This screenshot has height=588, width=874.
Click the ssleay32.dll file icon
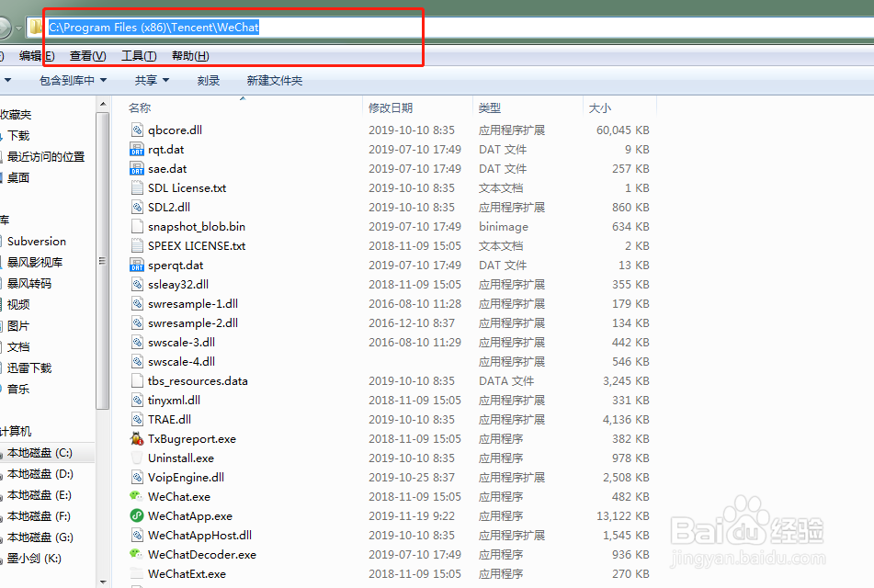[x=137, y=284]
